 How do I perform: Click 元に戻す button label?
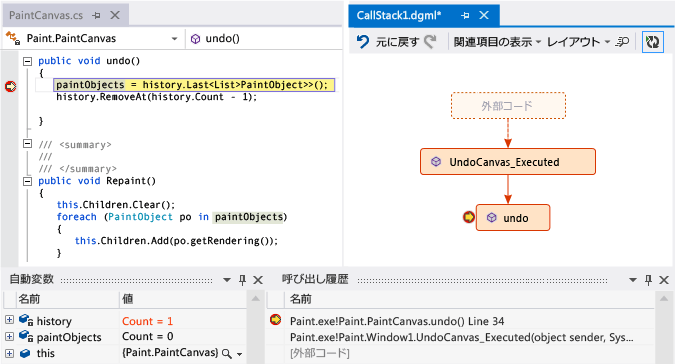coord(397,42)
